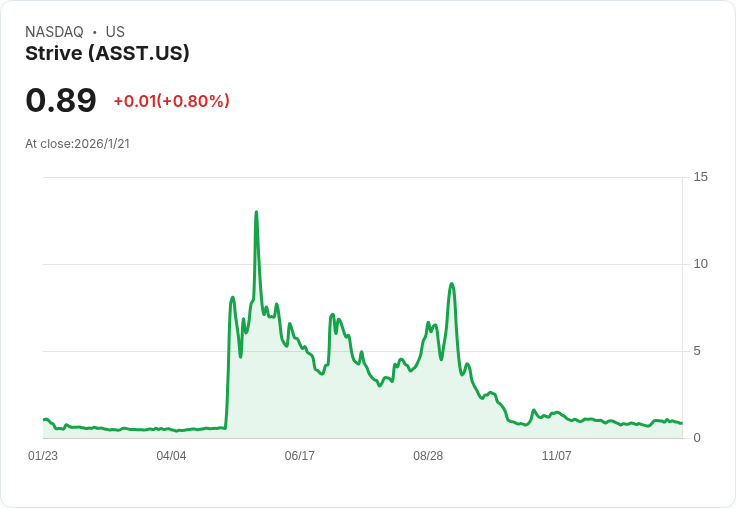Click the 06/17 date marker
Image resolution: width=736 pixels, height=508 pixels.
(299, 456)
